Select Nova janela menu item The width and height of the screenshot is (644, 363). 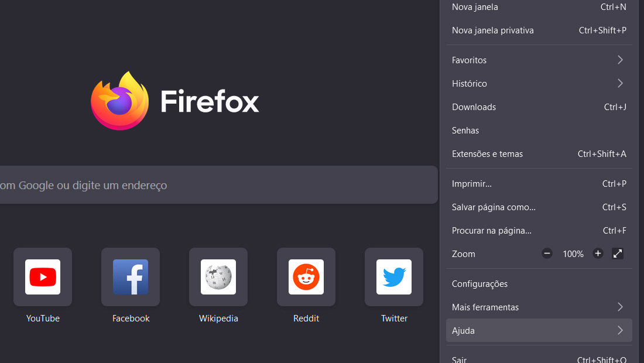pos(539,7)
